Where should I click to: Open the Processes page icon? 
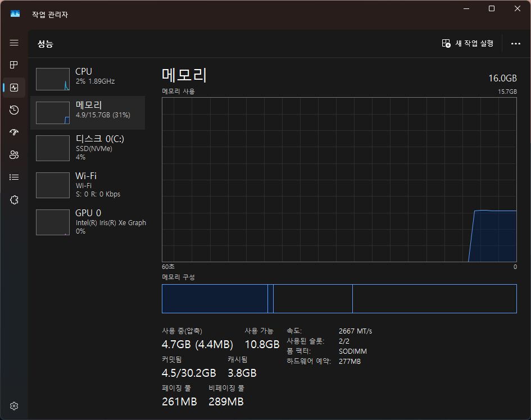(x=15, y=65)
